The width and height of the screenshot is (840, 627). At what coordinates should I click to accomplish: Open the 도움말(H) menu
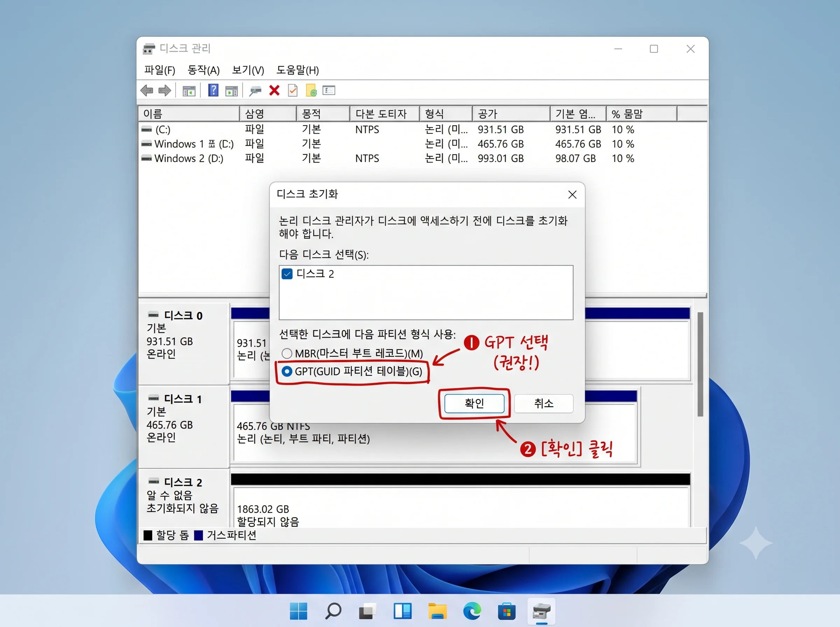tap(297, 70)
